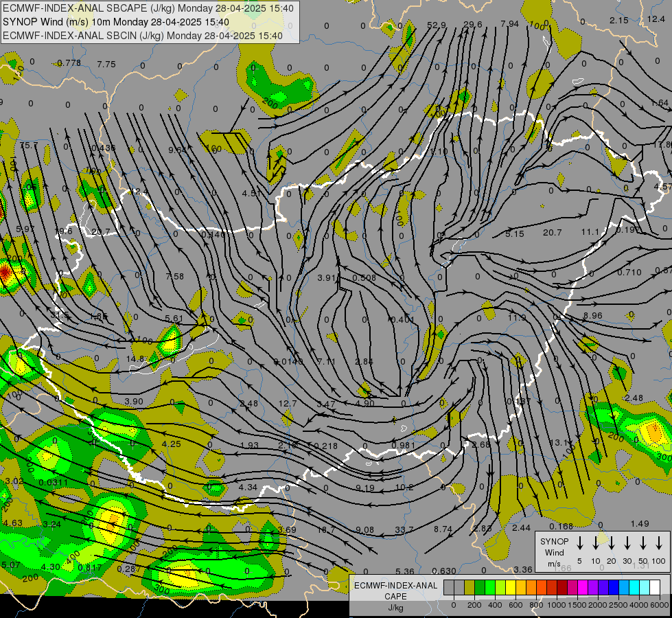Click the SBCAPE title line
Screen dimensions: 672x618
pyautogui.click(x=148, y=8)
